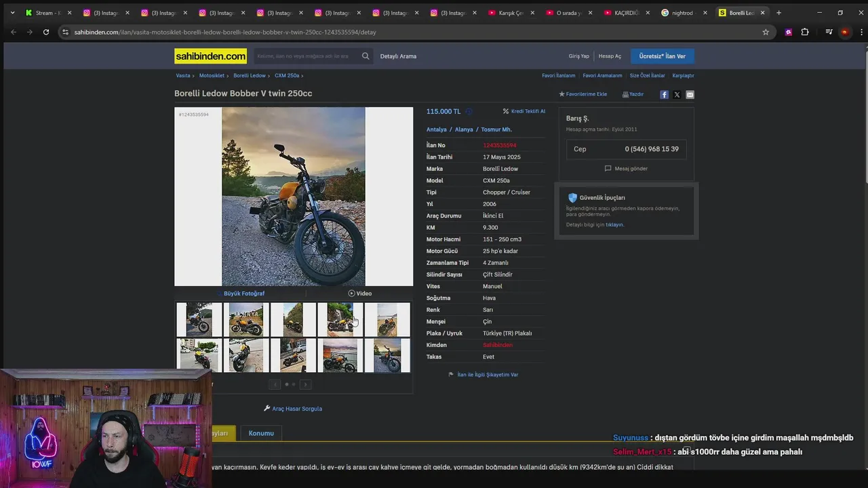Click Hesap Aç link

[610, 56]
